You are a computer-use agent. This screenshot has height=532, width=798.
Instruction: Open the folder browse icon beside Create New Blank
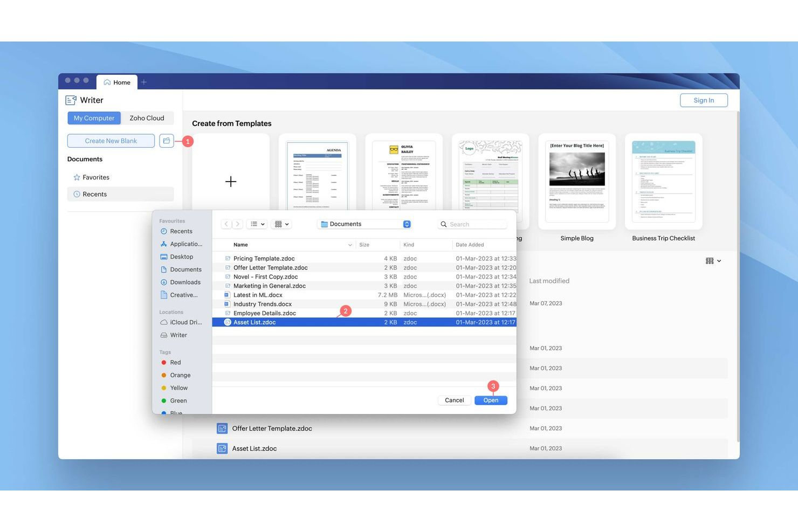click(x=166, y=141)
